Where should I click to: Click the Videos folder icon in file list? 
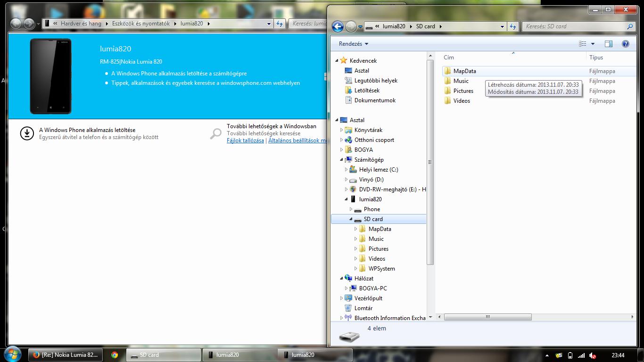click(x=447, y=100)
